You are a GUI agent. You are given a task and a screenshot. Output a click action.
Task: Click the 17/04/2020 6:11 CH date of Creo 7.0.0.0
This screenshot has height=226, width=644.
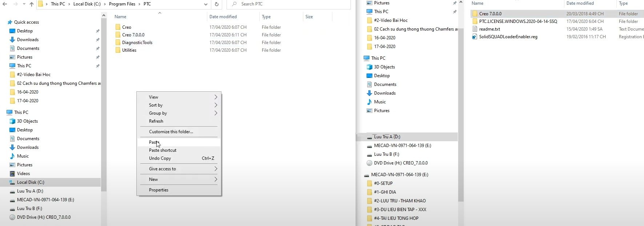tap(228, 35)
